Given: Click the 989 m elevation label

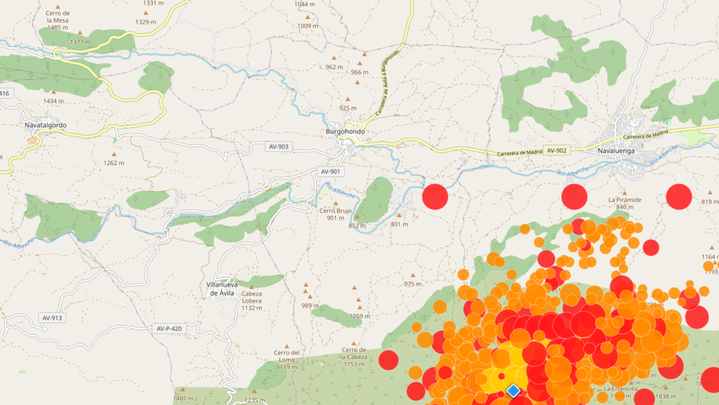Looking at the screenshot, I should pyautogui.click(x=310, y=305).
